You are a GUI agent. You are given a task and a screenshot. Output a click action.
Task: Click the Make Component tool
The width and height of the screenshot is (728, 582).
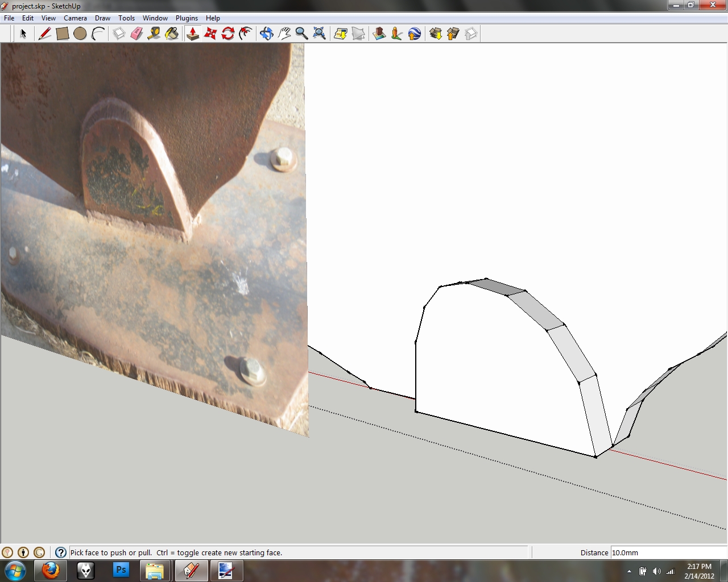pos(119,34)
